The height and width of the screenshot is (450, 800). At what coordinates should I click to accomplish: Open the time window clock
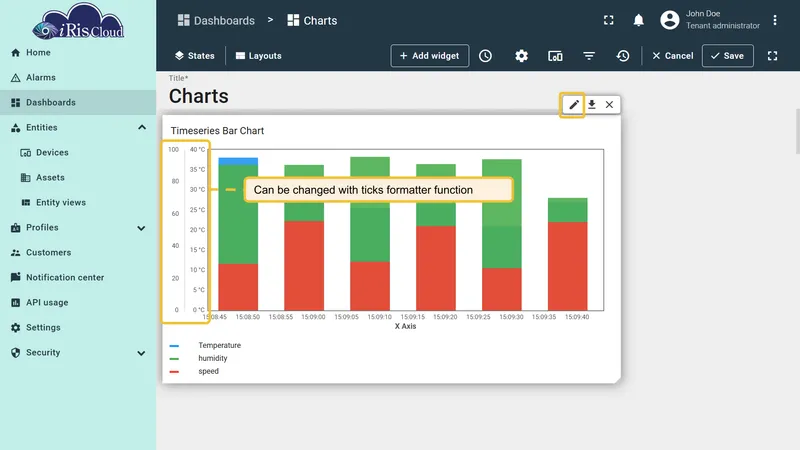pos(485,56)
